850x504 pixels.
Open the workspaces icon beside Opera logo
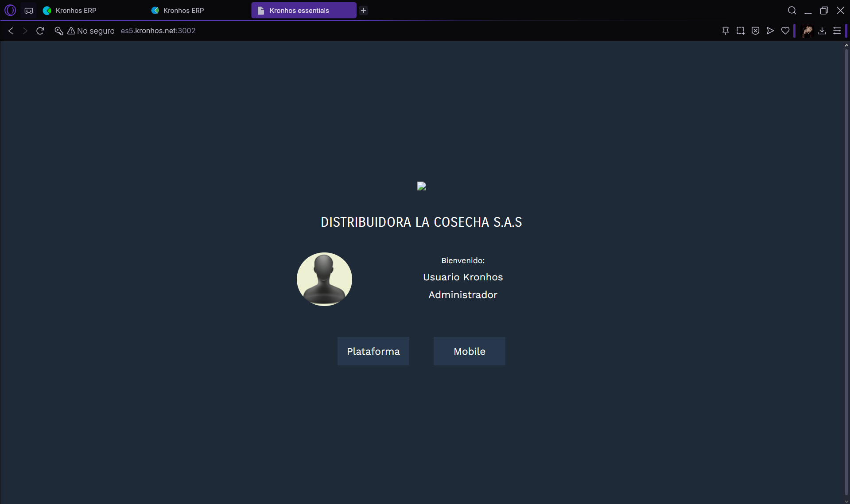29,11
